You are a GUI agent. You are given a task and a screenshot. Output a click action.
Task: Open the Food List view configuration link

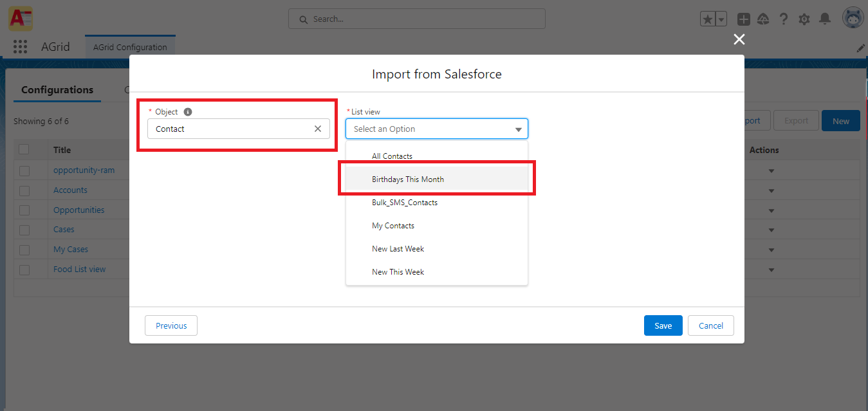[79, 269]
